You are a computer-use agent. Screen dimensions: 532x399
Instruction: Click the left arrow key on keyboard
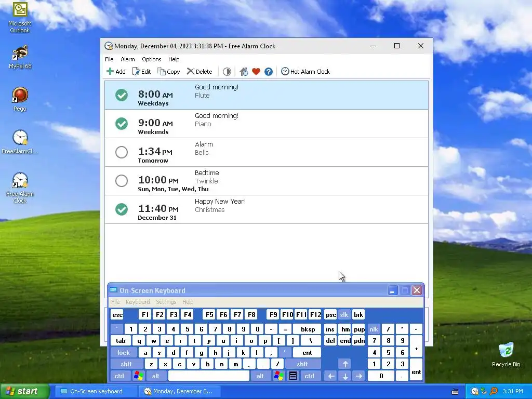[331, 376]
